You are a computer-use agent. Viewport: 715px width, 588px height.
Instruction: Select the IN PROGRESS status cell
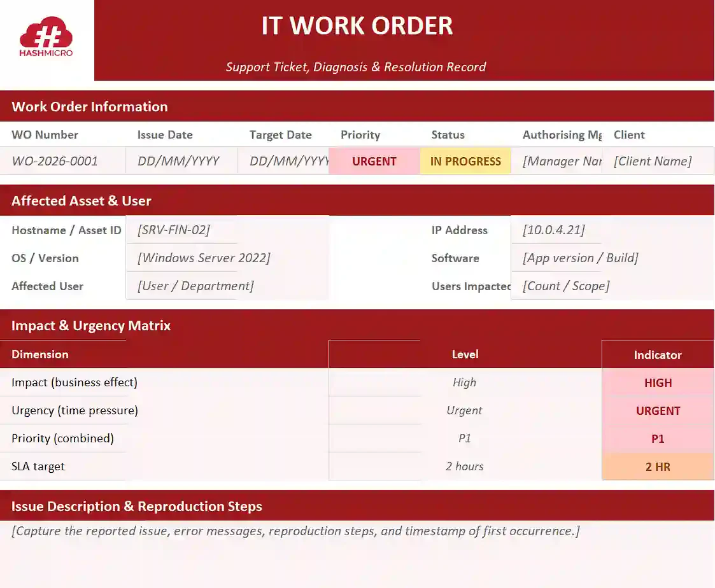tap(465, 161)
